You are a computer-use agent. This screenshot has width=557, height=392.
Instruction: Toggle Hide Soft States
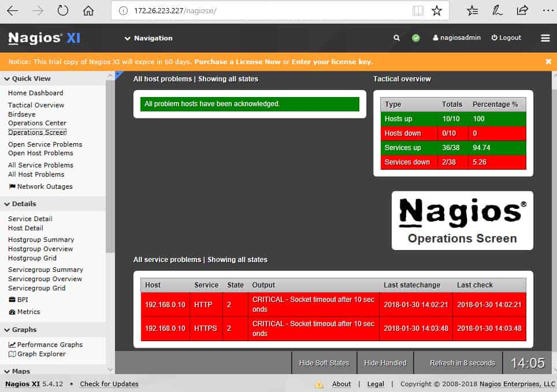point(324,363)
